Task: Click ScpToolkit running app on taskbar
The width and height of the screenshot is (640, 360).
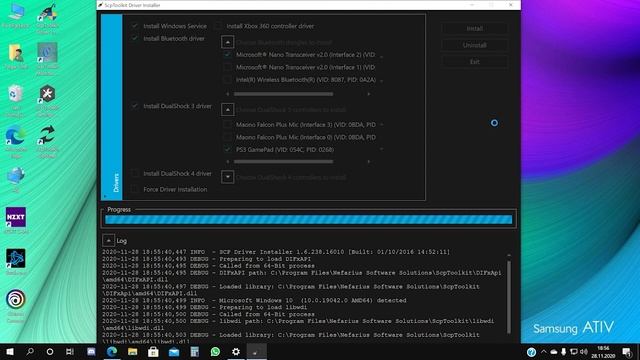Action: (257, 351)
